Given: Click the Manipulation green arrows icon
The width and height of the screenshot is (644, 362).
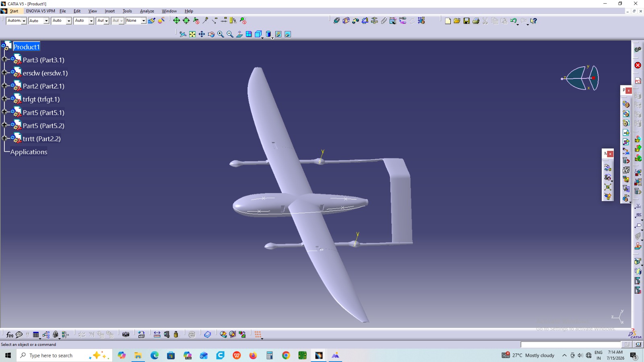Looking at the screenshot, I should 177,21.
